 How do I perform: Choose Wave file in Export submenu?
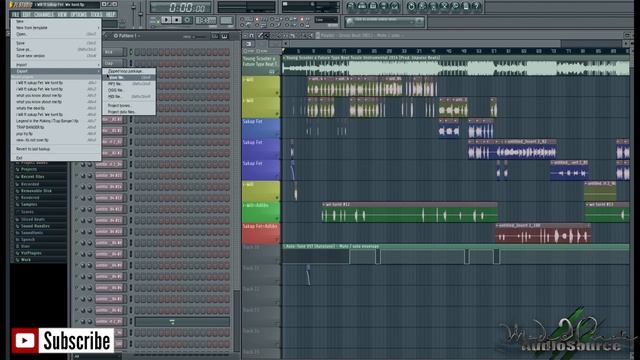[129, 78]
